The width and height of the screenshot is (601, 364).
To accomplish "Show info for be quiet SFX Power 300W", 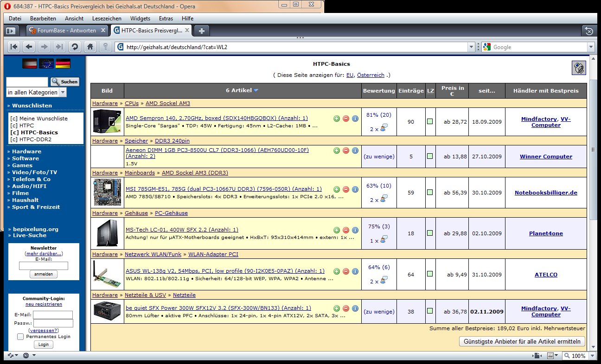I will [355, 308].
